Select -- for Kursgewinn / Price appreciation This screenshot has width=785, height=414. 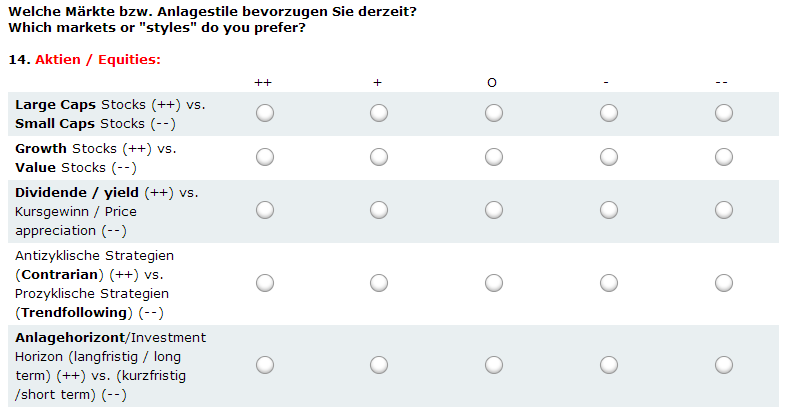(x=724, y=210)
